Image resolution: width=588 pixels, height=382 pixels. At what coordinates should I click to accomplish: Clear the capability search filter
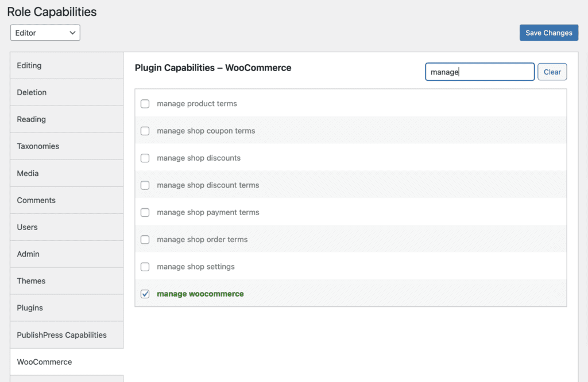[552, 71]
